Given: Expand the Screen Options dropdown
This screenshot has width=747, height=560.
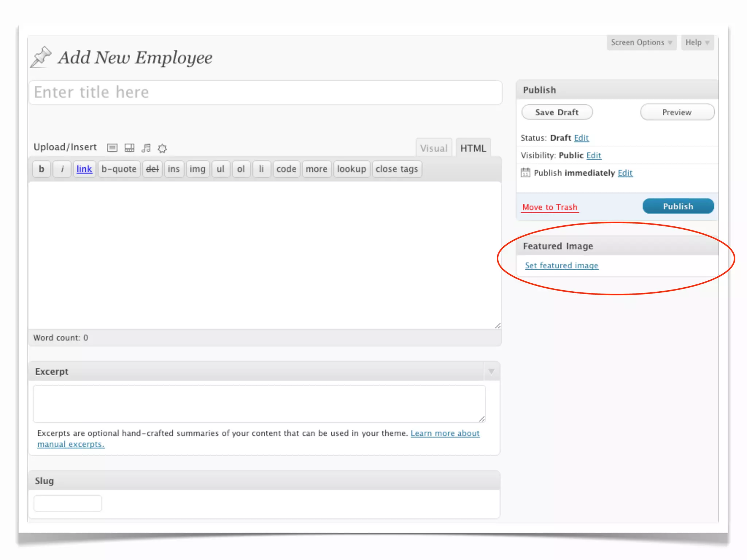Looking at the screenshot, I should (x=641, y=43).
